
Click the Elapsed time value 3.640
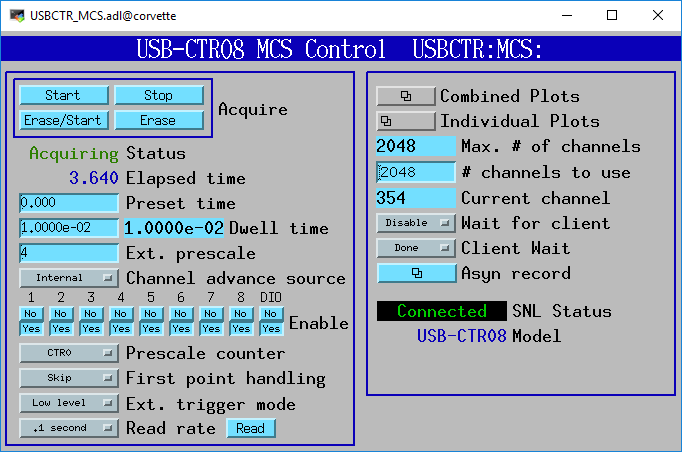94,178
